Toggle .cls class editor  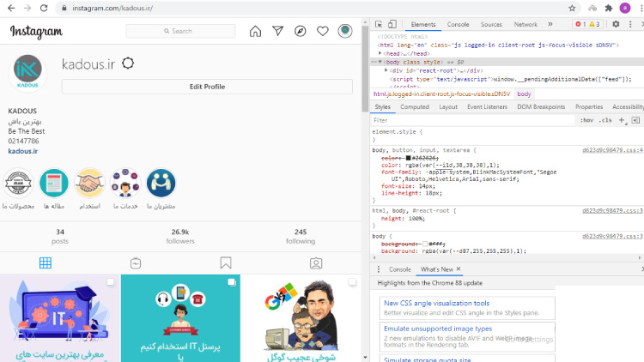point(605,121)
